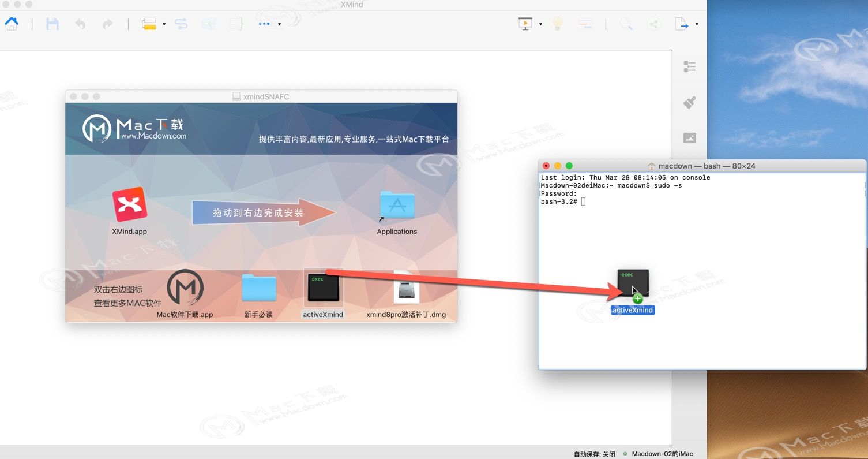This screenshot has height=459, width=868.
Task: Open the Gantt chart toolbar icon
Action: (585, 24)
